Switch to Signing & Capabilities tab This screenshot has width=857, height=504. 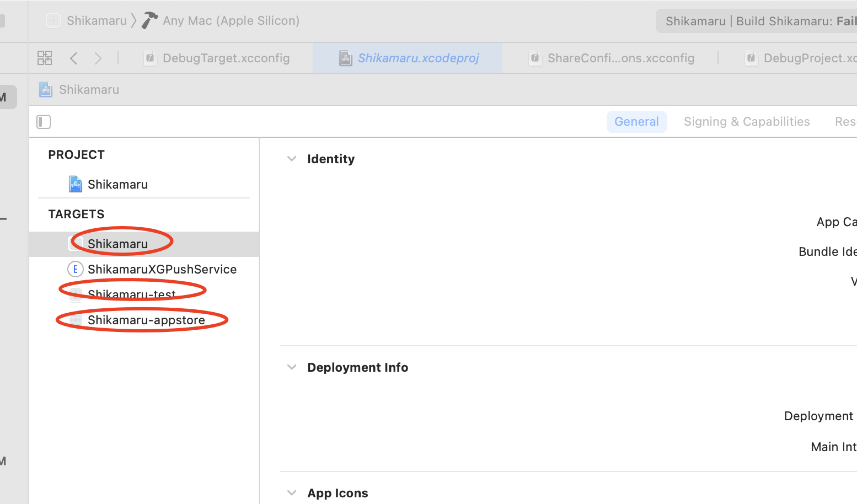746,121
